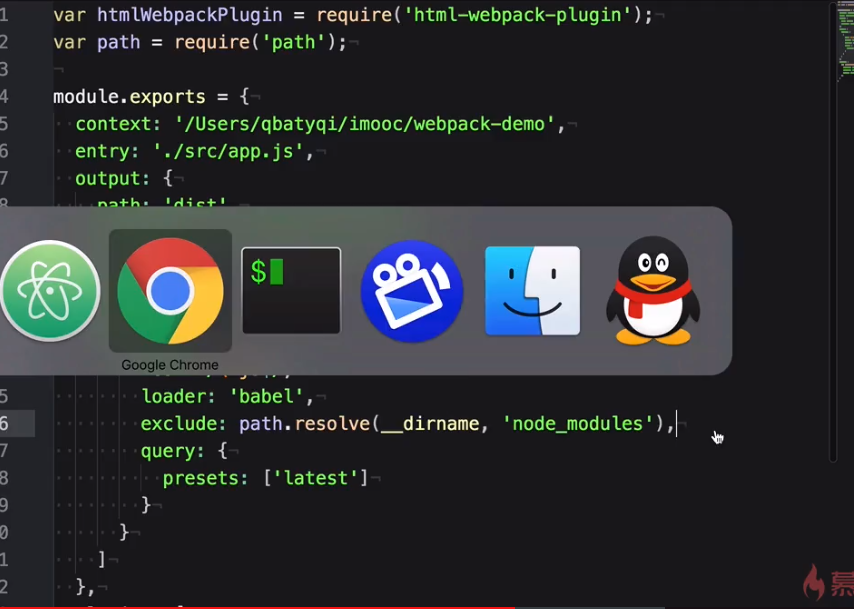Click the htmlWebpackPlugin variable name
The height and width of the screenshot is (609, 854).
tap(190, 15)
